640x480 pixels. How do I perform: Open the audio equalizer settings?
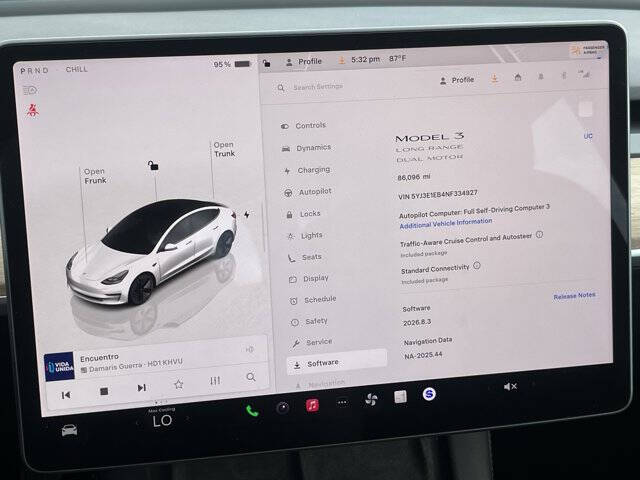coord(215,381)
